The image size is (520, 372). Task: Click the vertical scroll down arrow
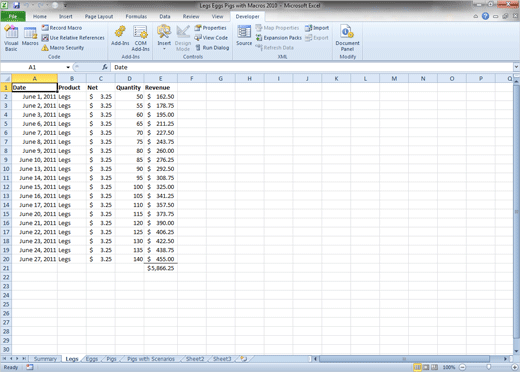(x=516, y=351)
